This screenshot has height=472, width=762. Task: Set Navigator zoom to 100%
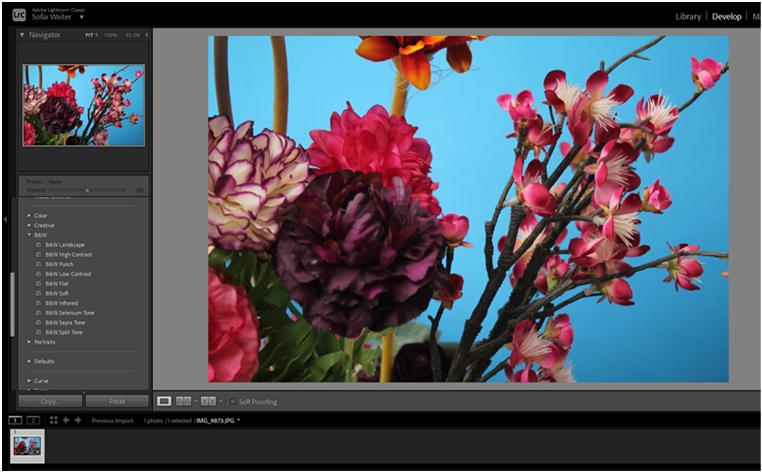tap(111, 35)
